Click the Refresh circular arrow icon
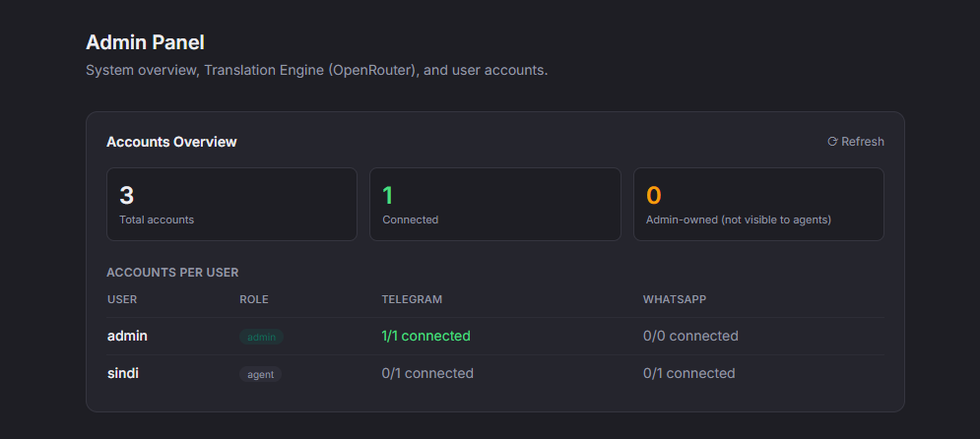Screen dimensions: 980x439 832,142
